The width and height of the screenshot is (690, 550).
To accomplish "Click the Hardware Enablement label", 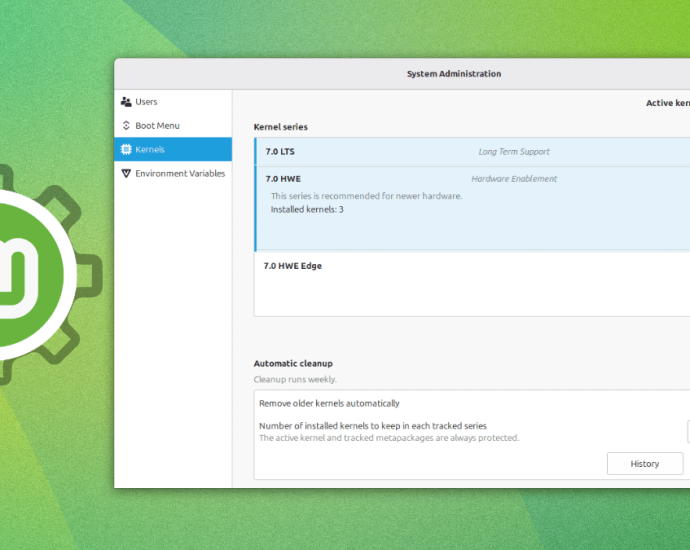I will tap(514, 179).
